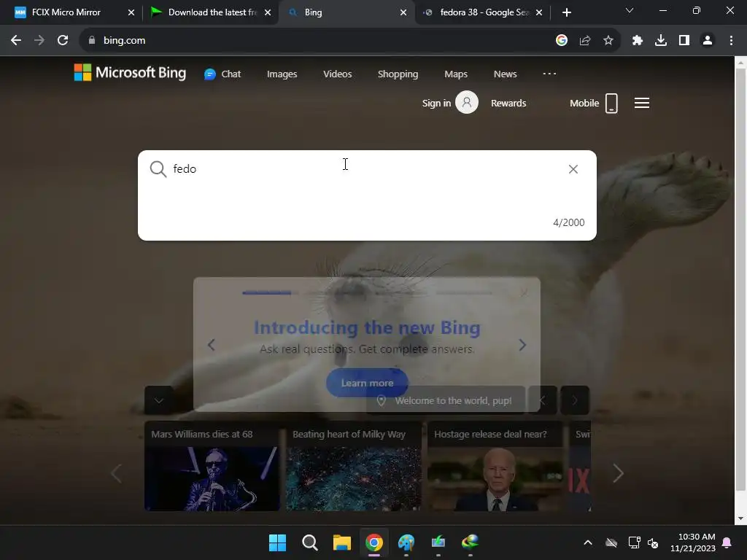Open Bing Chat
Viewport: 747px width, 560px height.
(x=222, y=74)
